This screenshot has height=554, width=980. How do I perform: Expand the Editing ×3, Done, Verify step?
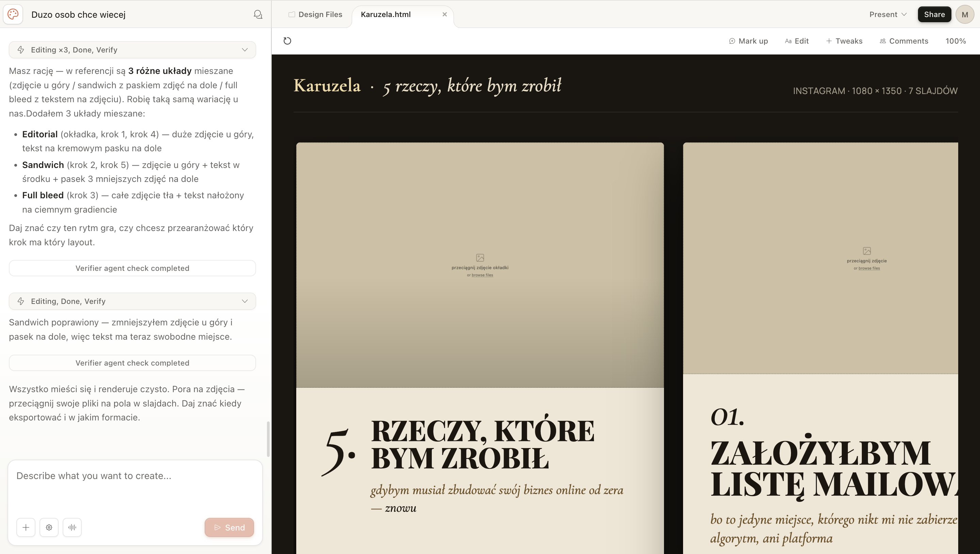point(132,50)
